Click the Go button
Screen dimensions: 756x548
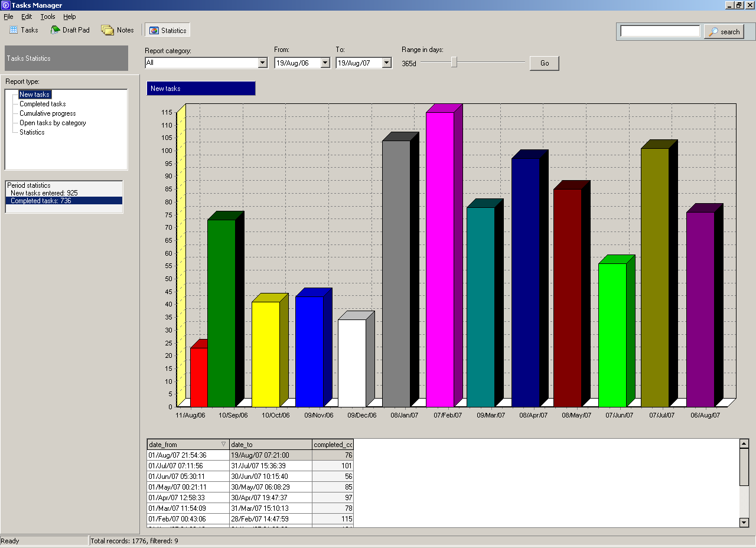(x=543, y=63)
